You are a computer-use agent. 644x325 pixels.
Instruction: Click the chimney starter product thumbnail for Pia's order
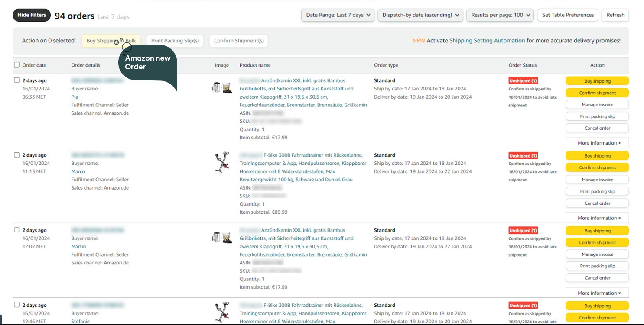221,87
